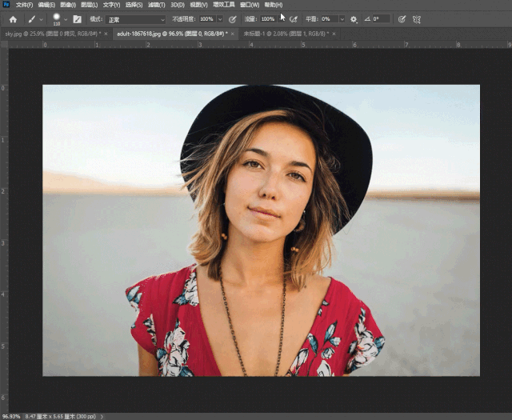Click the Photoshop Ps logo icon
512x420 pixels.
pos(6,5)
